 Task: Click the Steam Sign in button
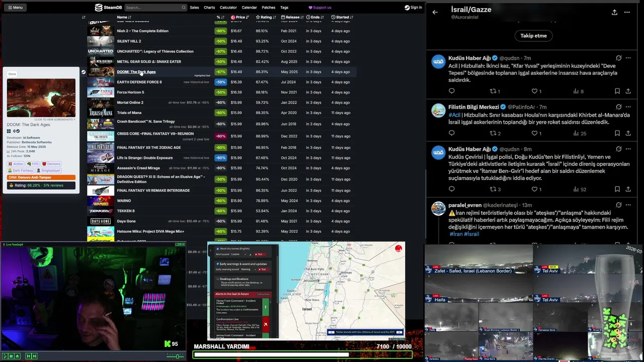pyautogui.click(x=413, y=8)
